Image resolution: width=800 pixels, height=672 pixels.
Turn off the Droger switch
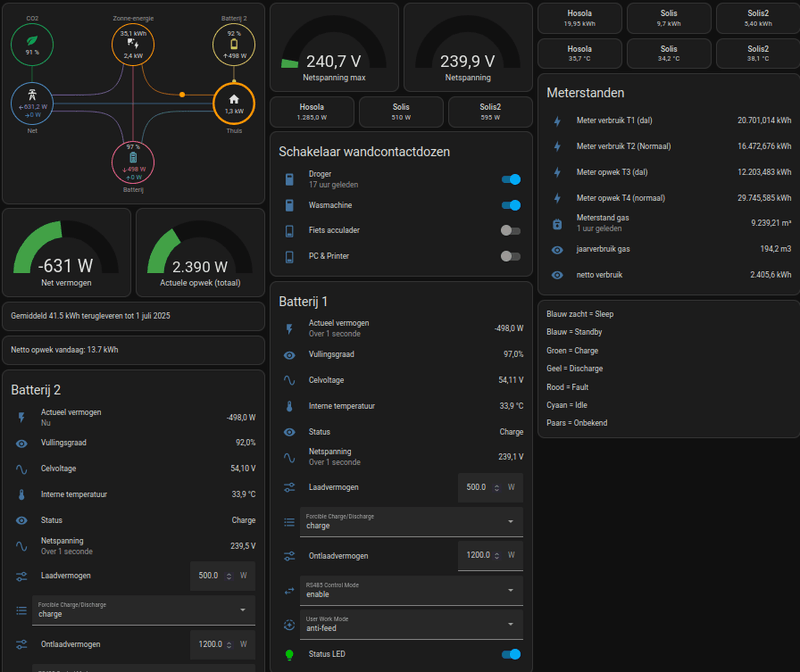coord(511,179)
